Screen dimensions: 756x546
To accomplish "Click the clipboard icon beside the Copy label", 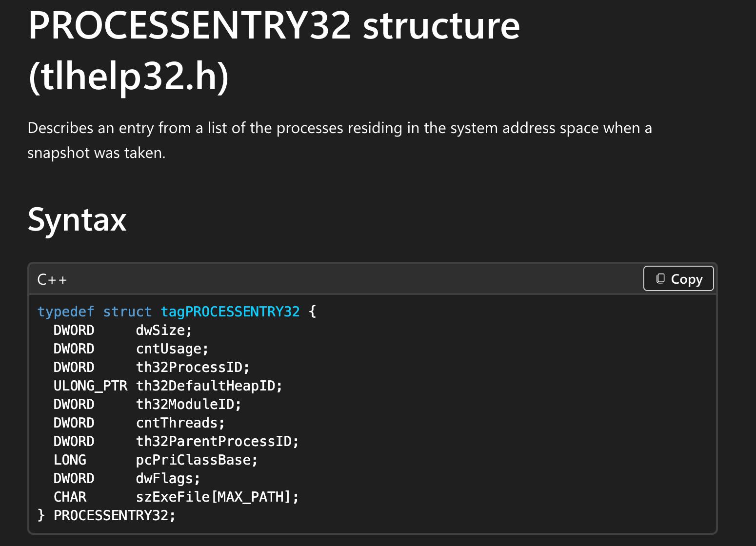I will click(x=660, y=279).
